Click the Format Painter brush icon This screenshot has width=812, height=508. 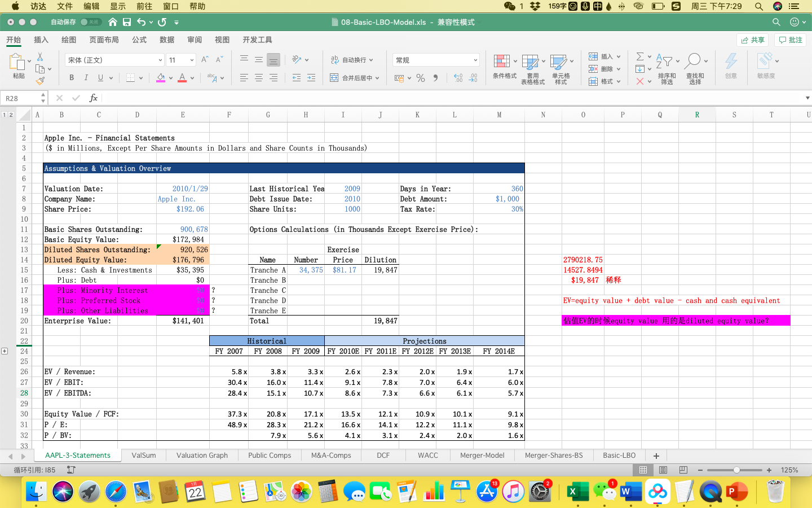click(x=40, y=81)
